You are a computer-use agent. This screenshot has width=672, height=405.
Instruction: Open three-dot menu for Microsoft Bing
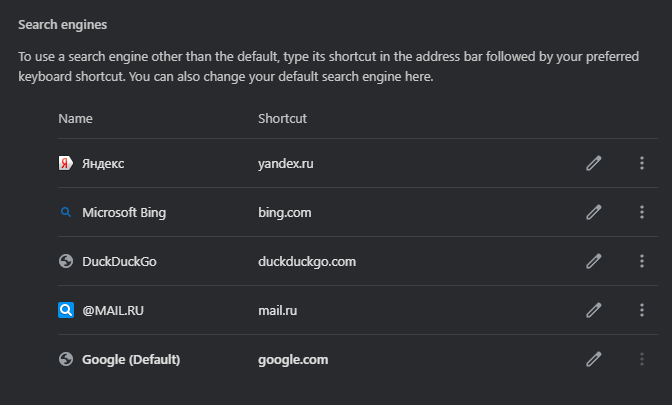point(642,212)
